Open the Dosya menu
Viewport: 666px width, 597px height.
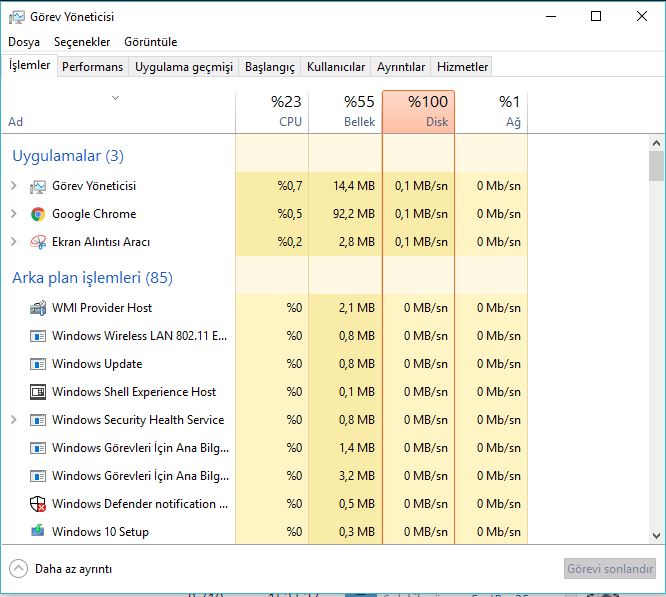point(24,42)
